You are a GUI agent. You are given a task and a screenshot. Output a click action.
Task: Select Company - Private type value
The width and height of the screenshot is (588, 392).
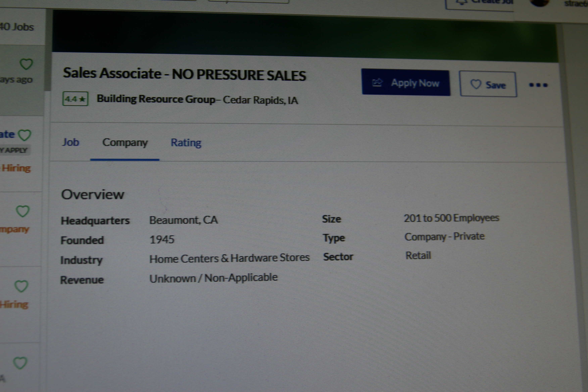click(x=445, y=237)
